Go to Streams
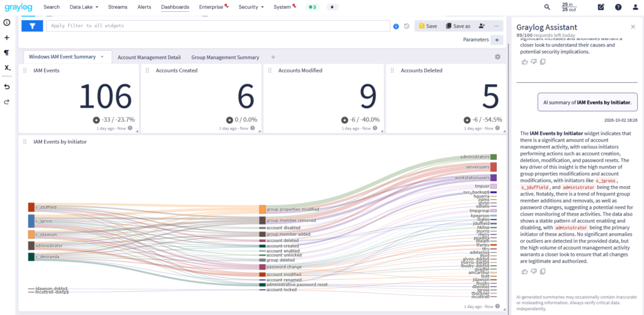Screen dimensions: 644x315 click(x=118, y=7)
